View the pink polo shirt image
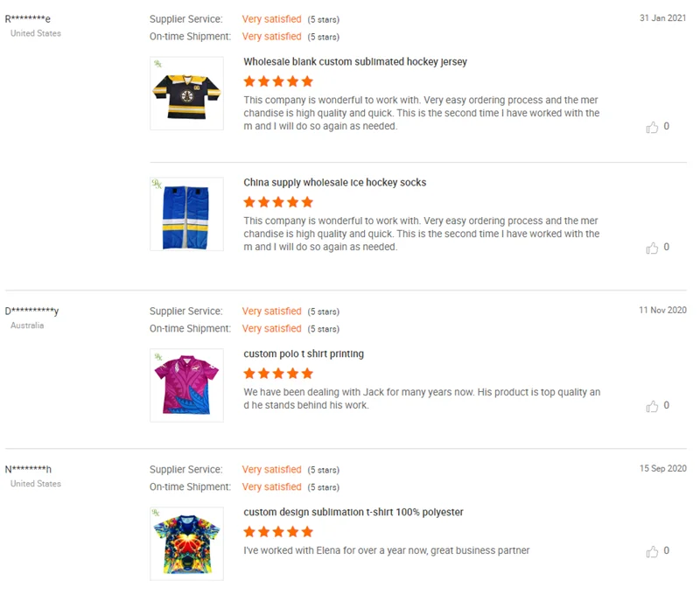The width and height of the screenshot is (700, 595). pyautogui.click(x=186, y=385)
